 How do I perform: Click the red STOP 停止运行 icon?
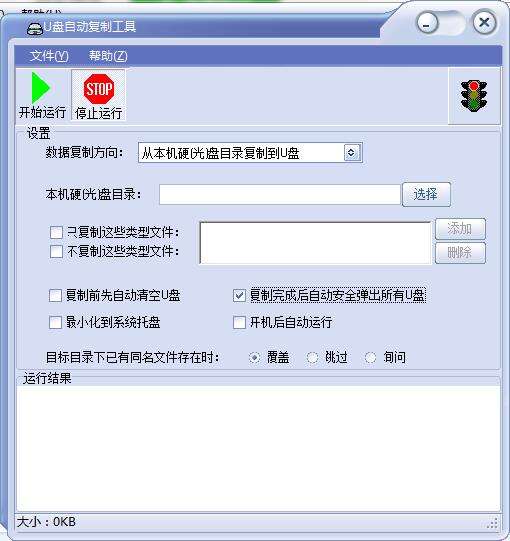99,89
